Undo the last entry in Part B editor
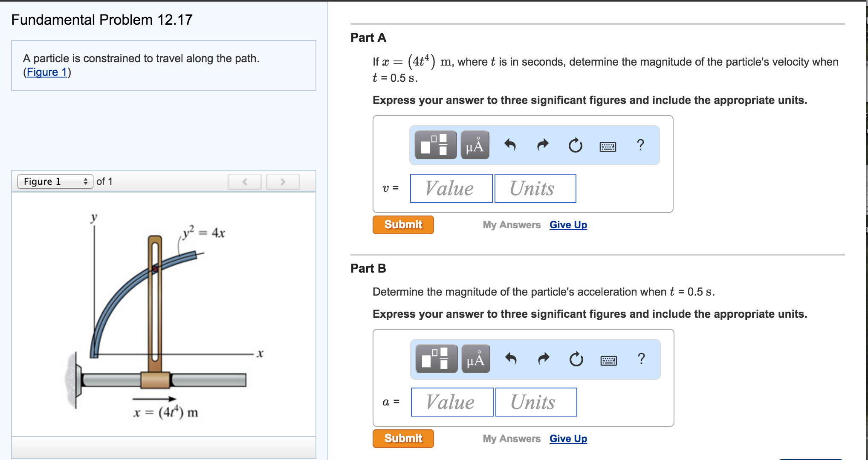Image resolution: width=868 pixels, height=460 pixels. click(512, 359)
